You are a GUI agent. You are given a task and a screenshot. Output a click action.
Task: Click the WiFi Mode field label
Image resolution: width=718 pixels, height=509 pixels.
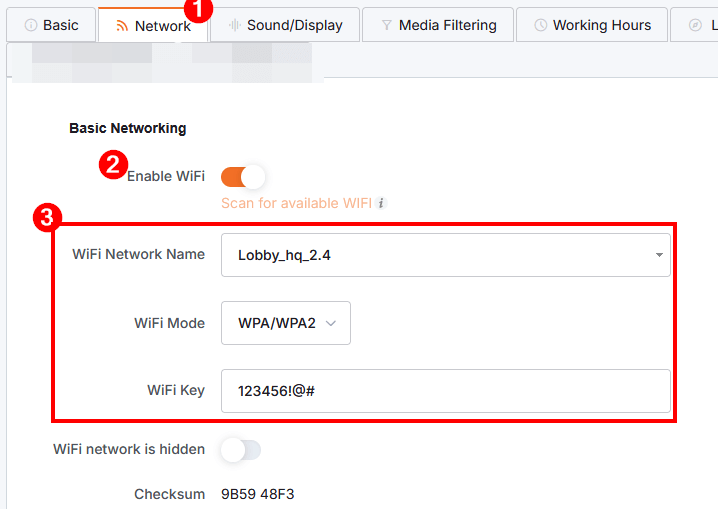click(169, 323)
